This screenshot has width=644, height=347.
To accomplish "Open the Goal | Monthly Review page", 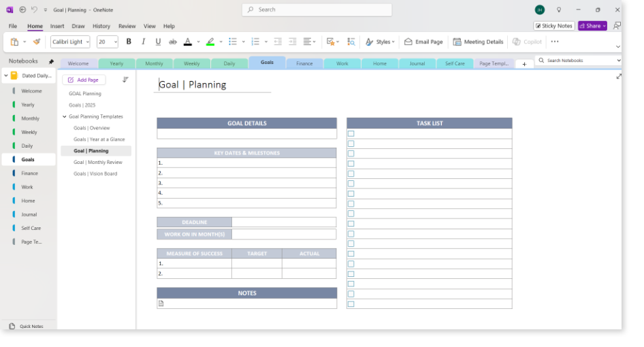I will pyautogui.click(x=98, y=162).
